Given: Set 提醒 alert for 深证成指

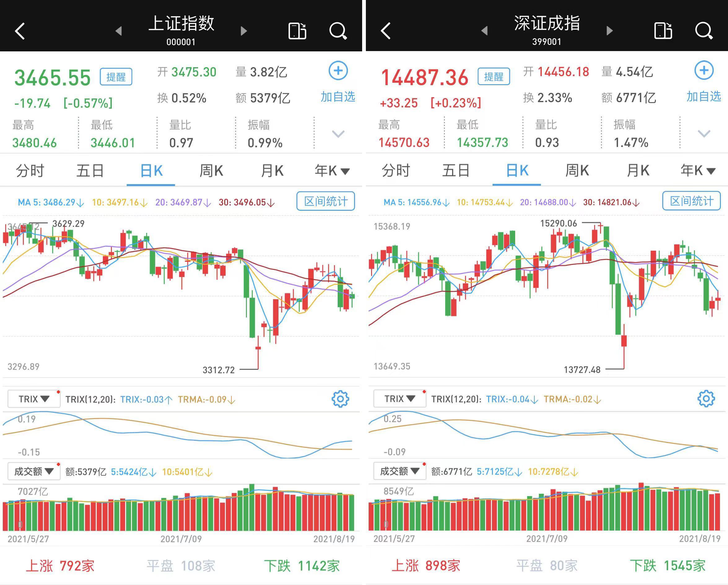Looking at the screenshot, I should point(494,76).
